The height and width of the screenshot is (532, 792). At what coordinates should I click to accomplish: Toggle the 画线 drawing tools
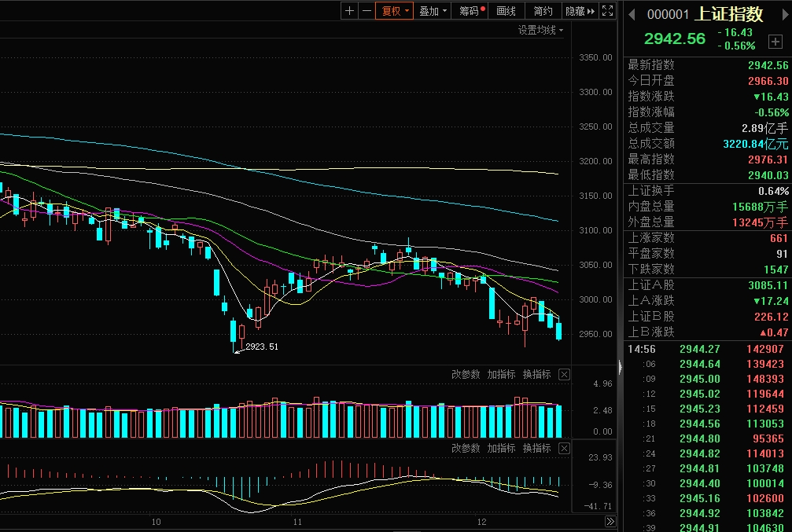click(x=507, y=11)
